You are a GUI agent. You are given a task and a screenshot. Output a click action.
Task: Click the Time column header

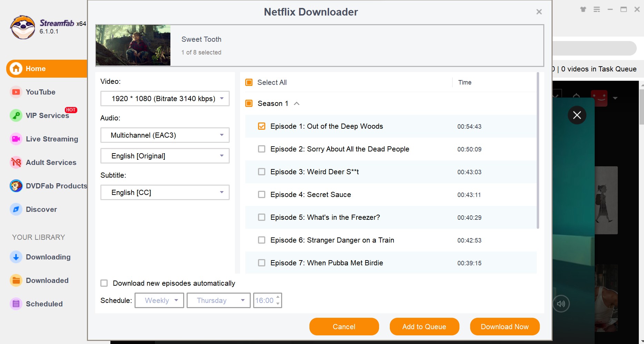465,82
